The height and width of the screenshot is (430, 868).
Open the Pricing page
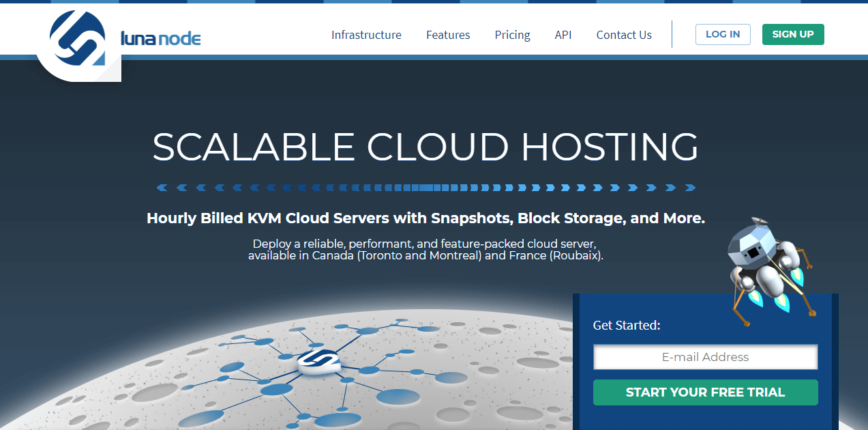tap(512, 35)
